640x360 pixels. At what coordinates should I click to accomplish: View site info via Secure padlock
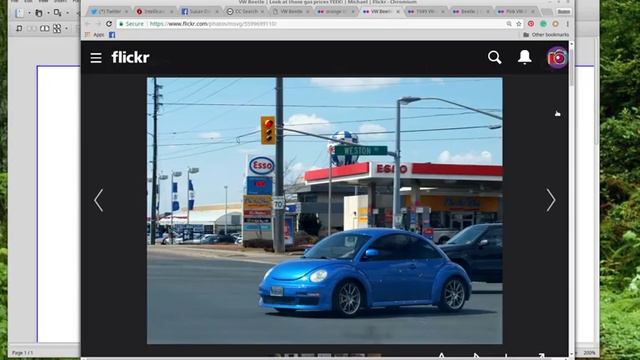tap(131, 24)
